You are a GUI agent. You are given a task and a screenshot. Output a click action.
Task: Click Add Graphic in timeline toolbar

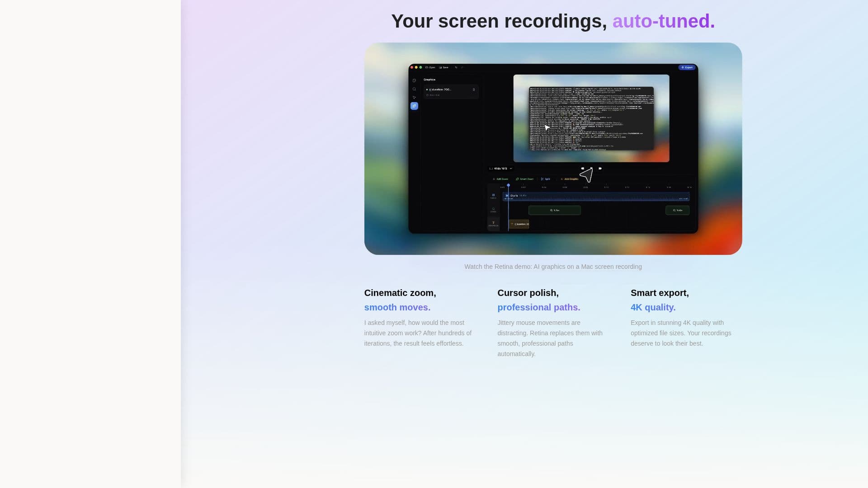pyautogui.click(x=570, y=179)
